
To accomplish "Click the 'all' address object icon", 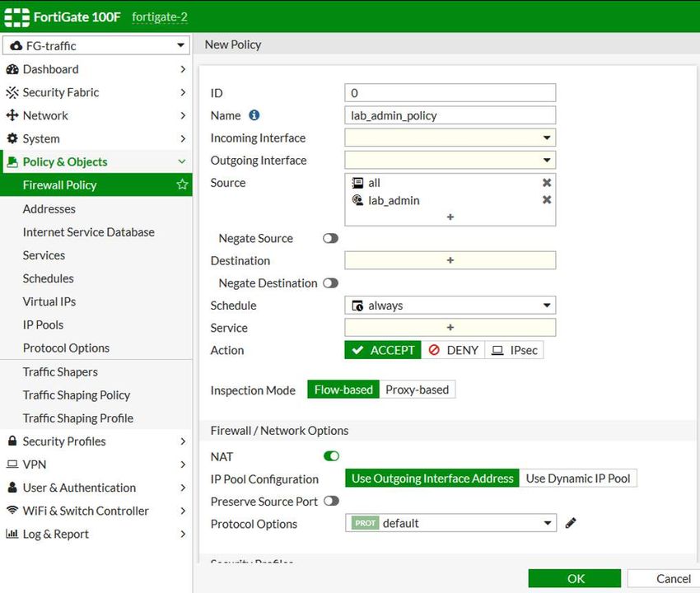I will [357, 183].
